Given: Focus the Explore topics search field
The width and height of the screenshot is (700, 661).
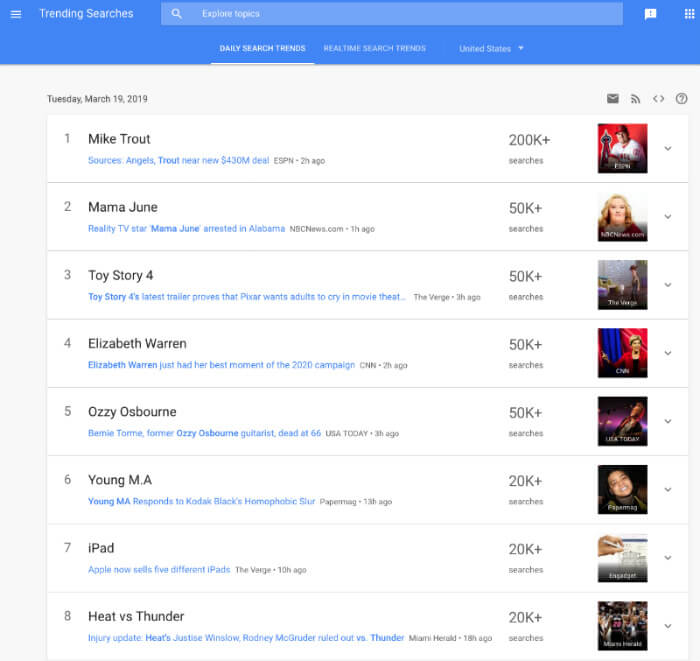Looking at the screenshot, I should tap(392, 14).
